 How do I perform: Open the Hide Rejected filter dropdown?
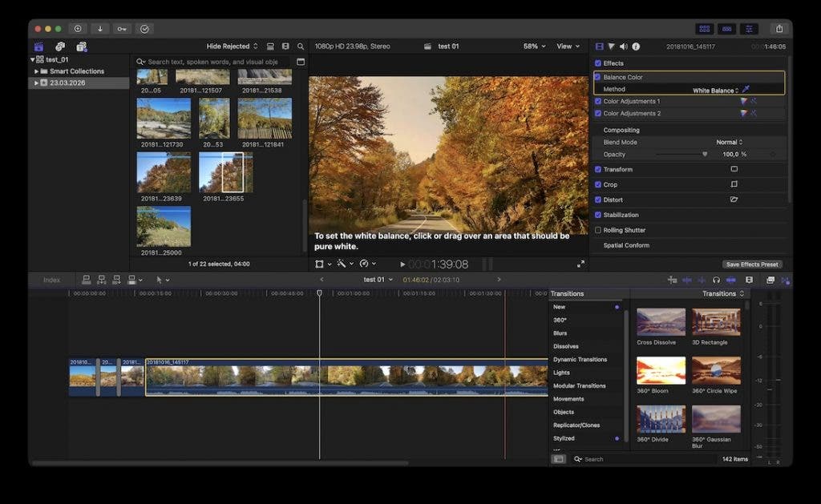click(x=232, y=46)
